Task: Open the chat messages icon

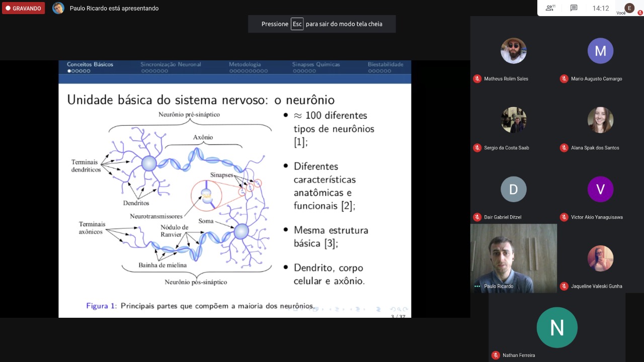Action: tap(574, 8)
